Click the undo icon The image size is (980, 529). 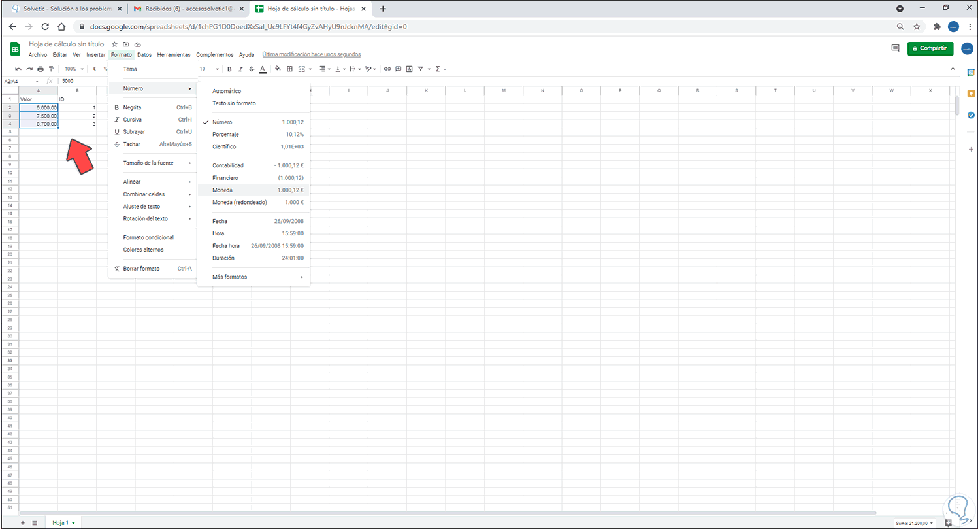pyautogui.click(x=18, y=68)
